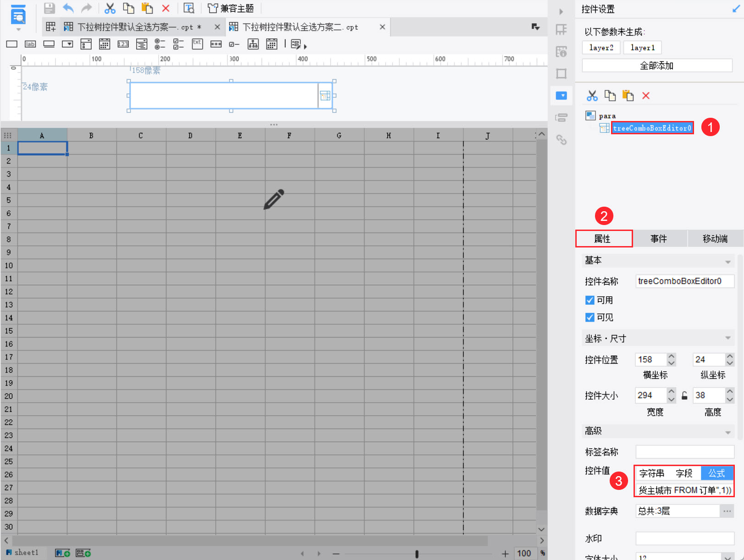
Task: Select the radio button group widget tool
Action: (x=160, y=44)
